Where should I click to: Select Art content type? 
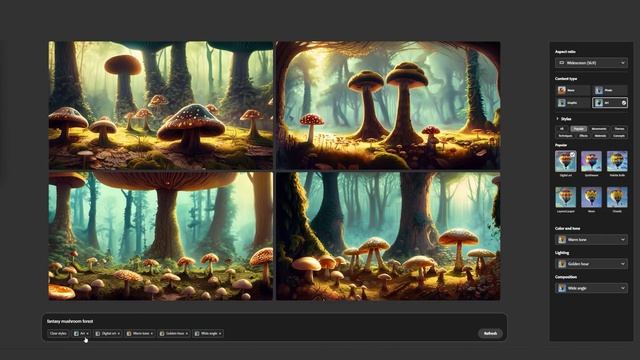click(610, 103)
